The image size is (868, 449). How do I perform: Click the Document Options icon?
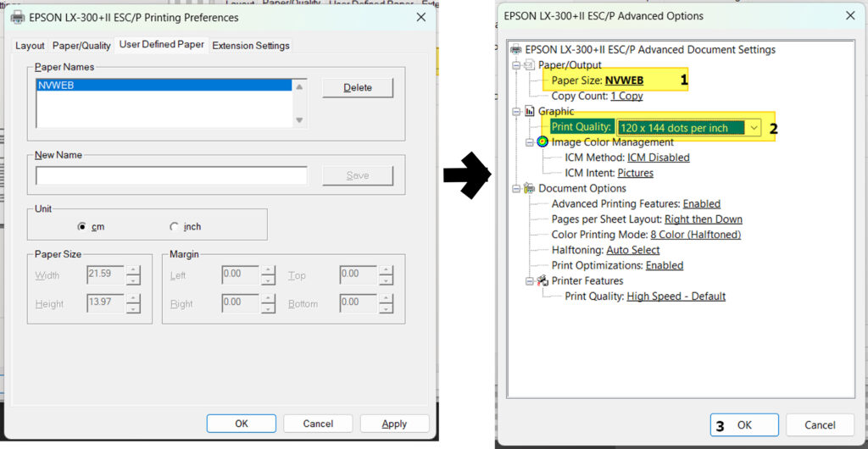point(529,188)
